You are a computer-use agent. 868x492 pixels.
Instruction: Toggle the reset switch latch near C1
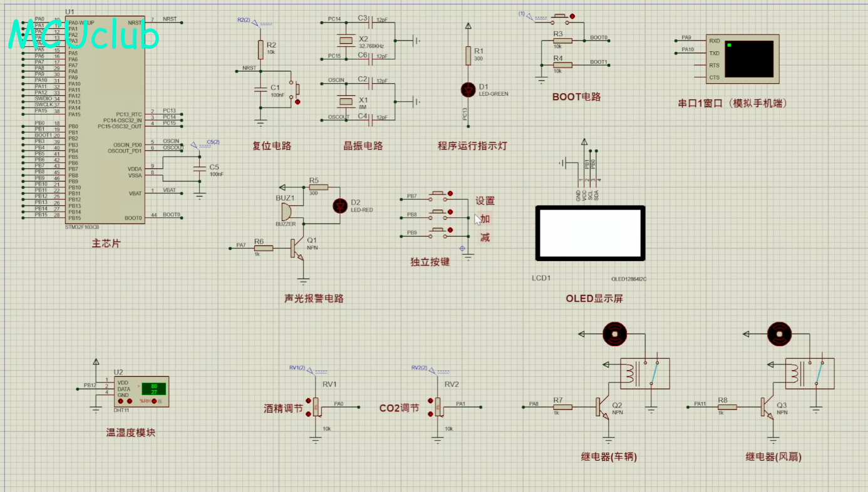297,101
